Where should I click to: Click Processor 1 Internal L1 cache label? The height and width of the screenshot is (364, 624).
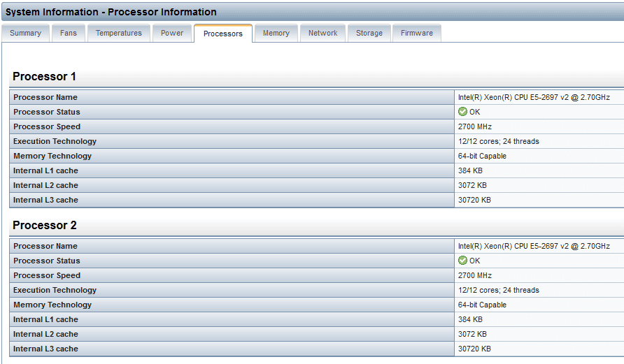pyautogui.click(x=45, y=170)
